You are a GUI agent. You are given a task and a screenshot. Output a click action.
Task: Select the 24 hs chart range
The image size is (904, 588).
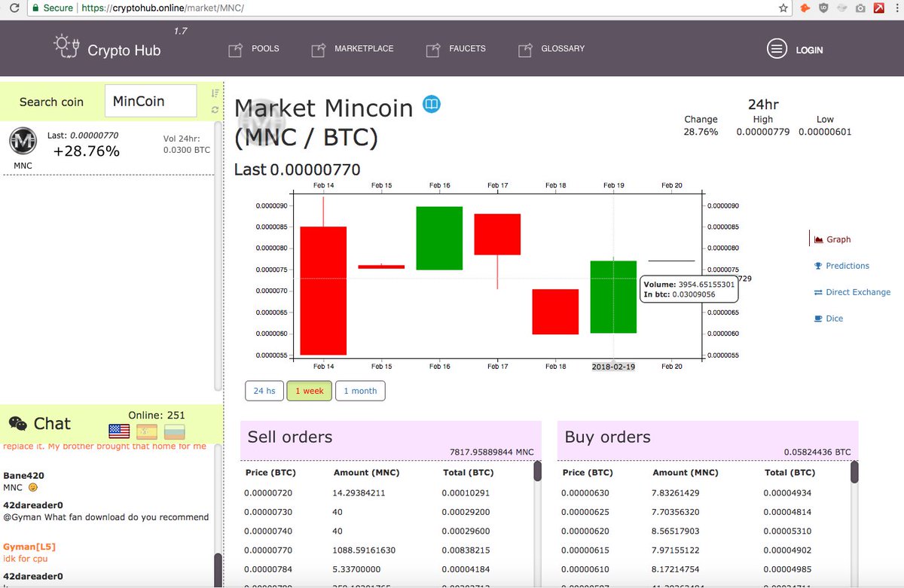click(x=264, y=391)
